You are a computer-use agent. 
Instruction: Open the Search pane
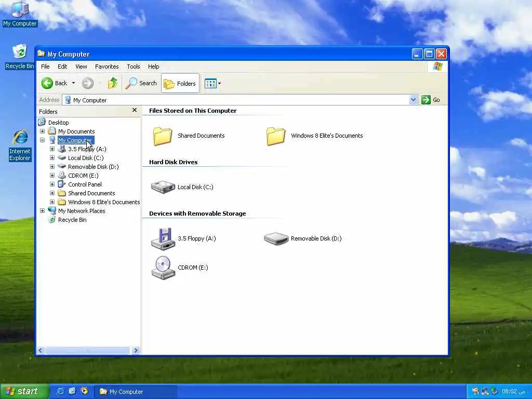(x=141, y=83)
